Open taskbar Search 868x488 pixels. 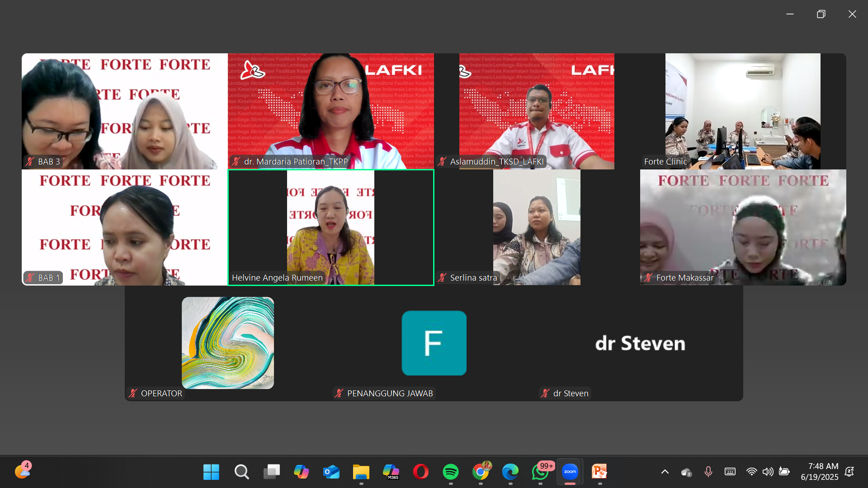click(x=241, y=472)
